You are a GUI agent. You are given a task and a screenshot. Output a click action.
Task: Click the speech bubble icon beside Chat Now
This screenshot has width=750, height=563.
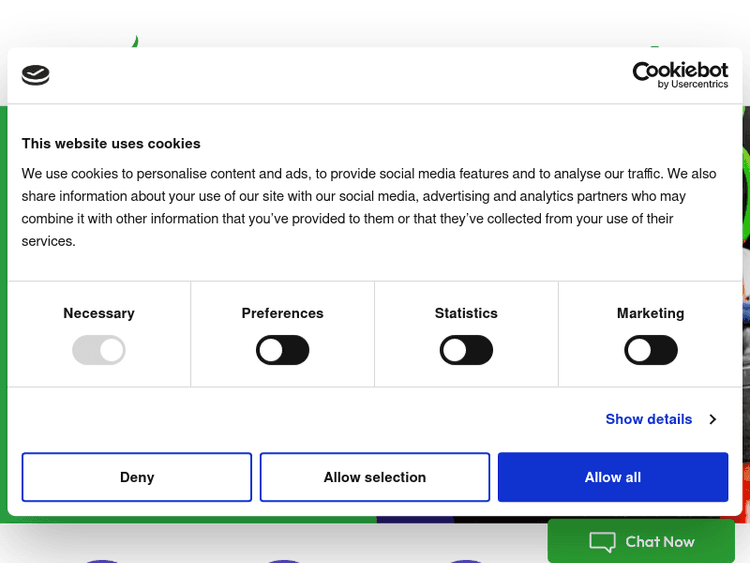(x=602, y=542)
